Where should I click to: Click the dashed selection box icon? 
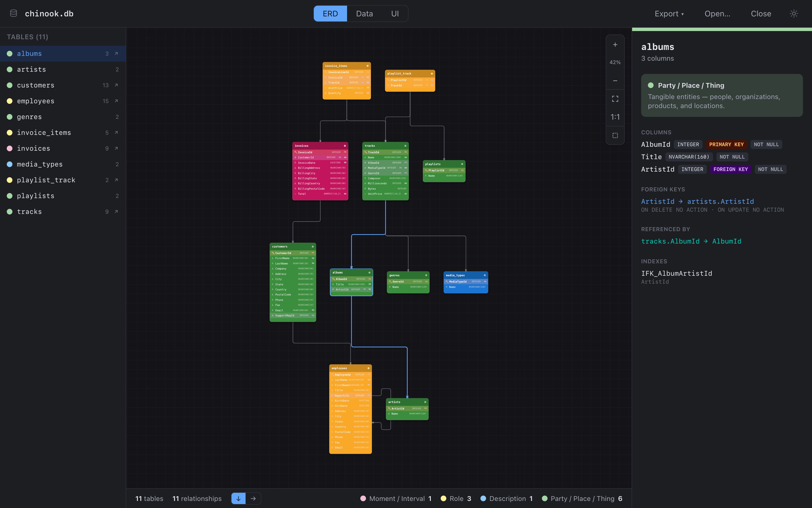point(615,135)
